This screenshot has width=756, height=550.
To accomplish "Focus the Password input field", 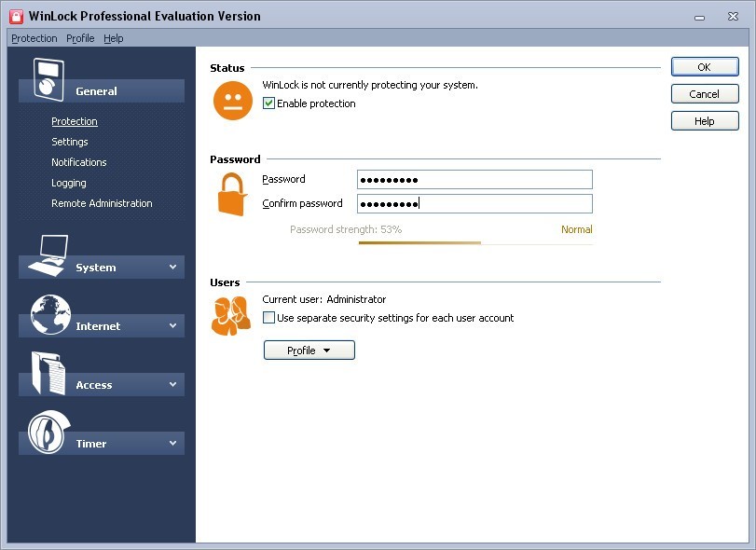I will 474,179.
